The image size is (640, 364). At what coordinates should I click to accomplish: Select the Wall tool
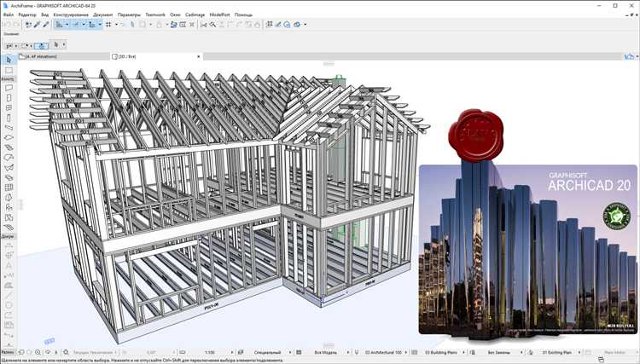pos(9,88)
